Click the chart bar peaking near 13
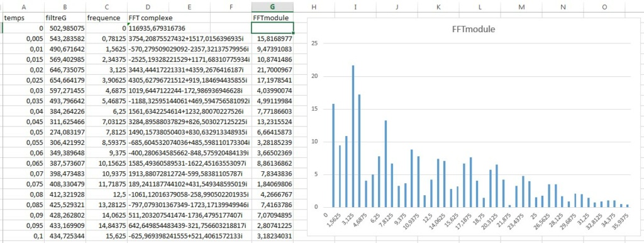Image resolution: width=644 pixels, height=243 pixels. [386, 164]
